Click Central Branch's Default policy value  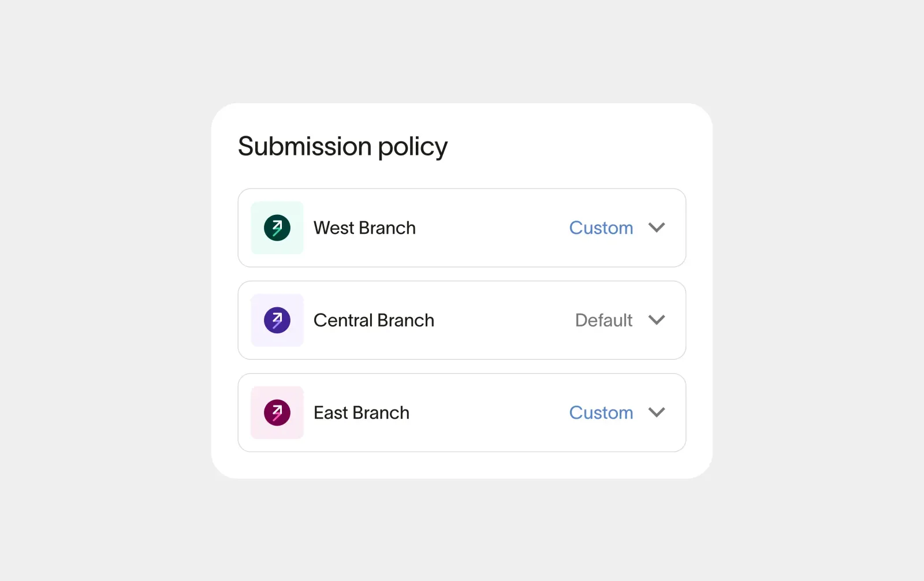[x=603, y=320]
